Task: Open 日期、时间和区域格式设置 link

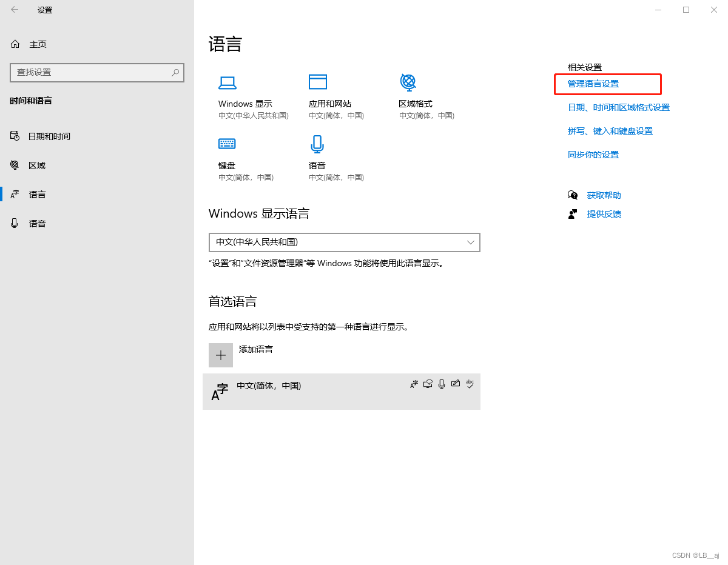Action: click(x=619, y=107)
